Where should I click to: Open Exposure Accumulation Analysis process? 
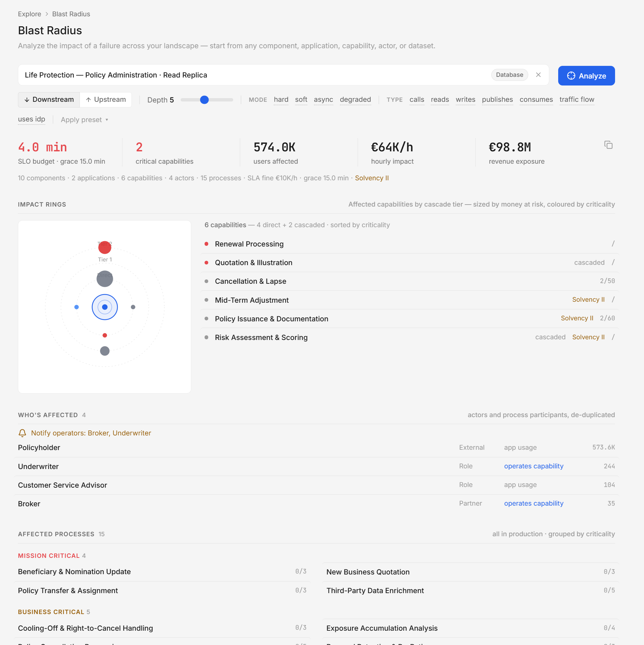click(471, 628)
